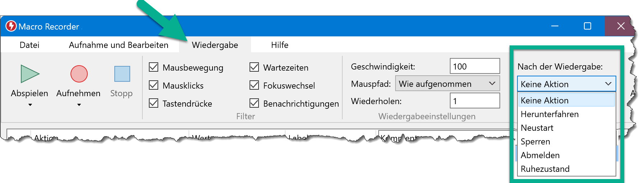The height and width of the screenshot is (183, 644).
Task: Toggle the Wartezeiten checkbox
Action: [x=254, y=67]
